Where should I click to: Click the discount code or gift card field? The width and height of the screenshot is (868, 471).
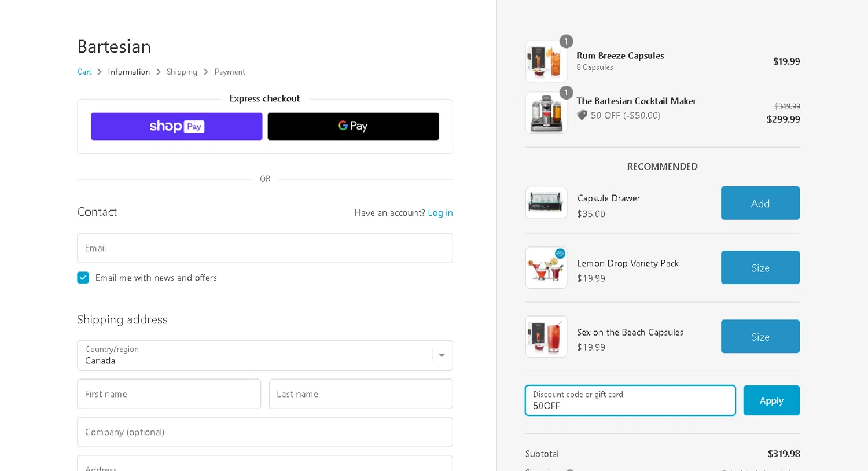pyautogui.click(x=630, y=400)
